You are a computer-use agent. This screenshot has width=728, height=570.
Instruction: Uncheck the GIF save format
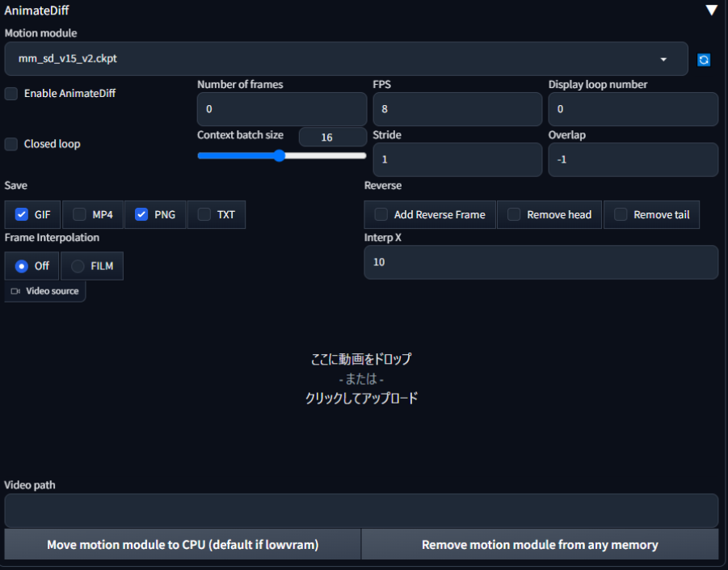[22, 215]
